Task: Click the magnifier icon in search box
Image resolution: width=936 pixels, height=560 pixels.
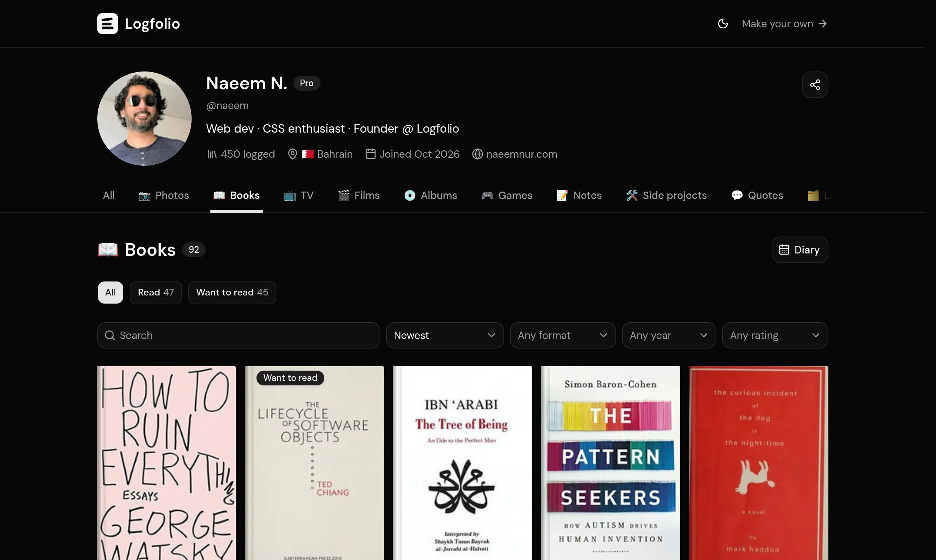Action: click(110, 335)
